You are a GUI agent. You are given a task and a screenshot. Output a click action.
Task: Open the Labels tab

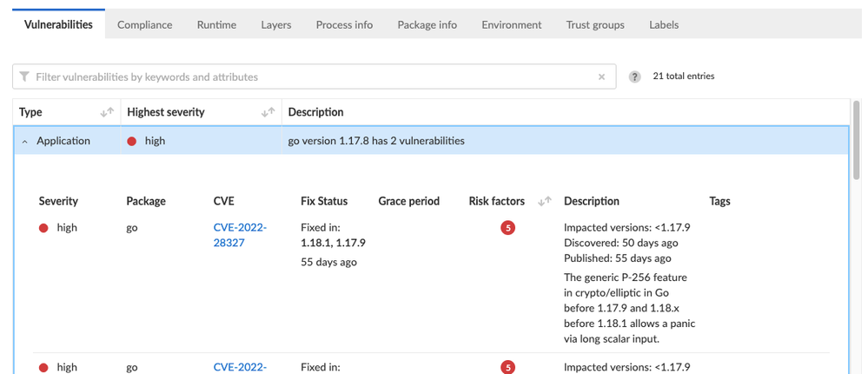(x=664, y=24)
